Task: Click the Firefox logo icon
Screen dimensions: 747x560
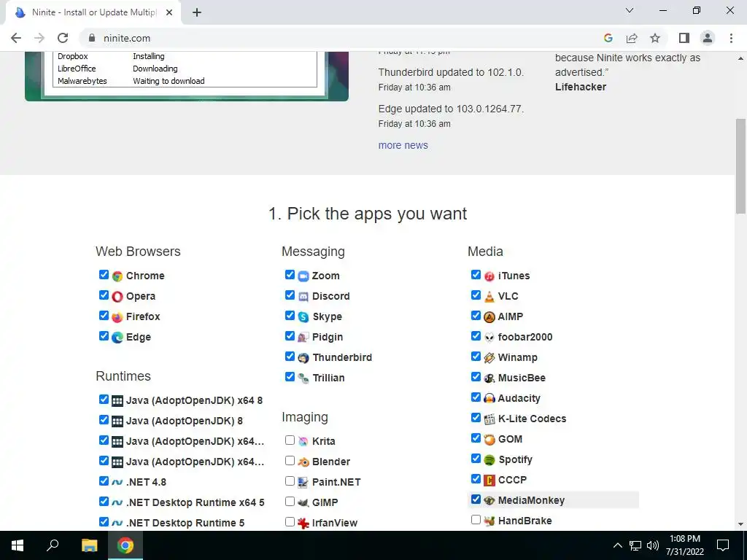Action: pos(117,317)
